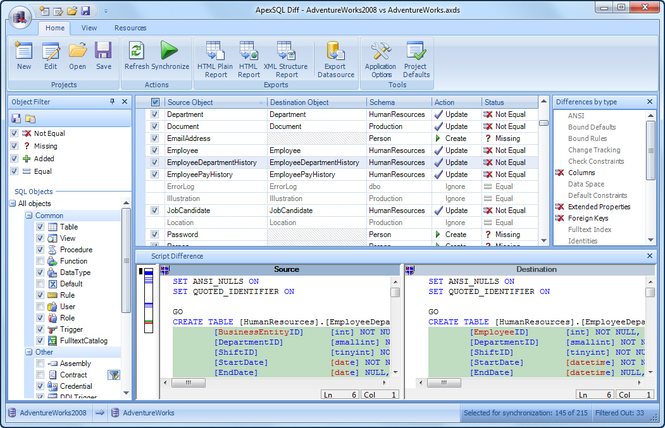Click the Differences by type scroll down arrow

pos(651,240)
